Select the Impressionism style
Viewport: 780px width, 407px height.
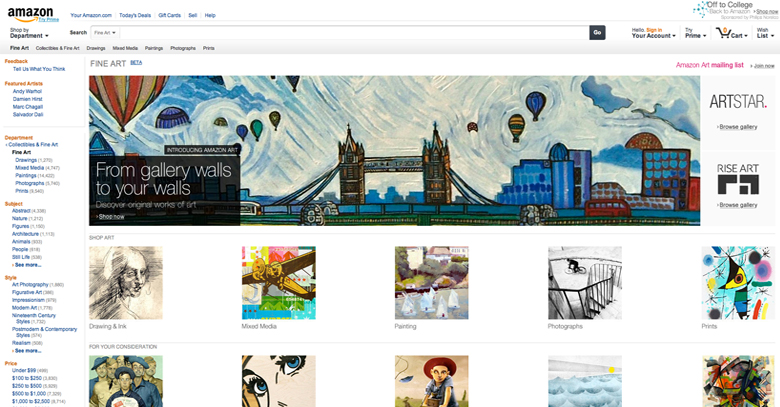[x=28, y=300]
